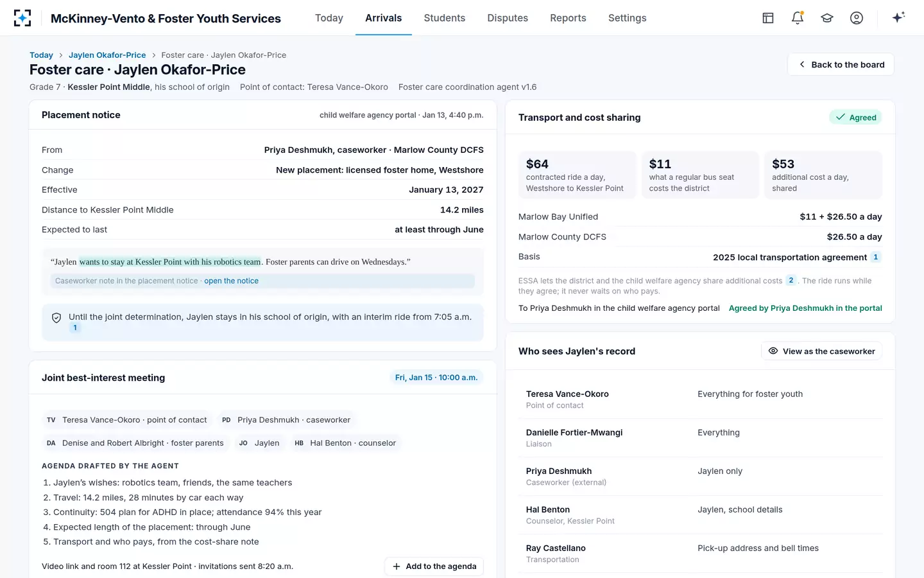924x578 pixels.
Task: Click the DA avatar for foster parents
Action: tap(51, 443)
